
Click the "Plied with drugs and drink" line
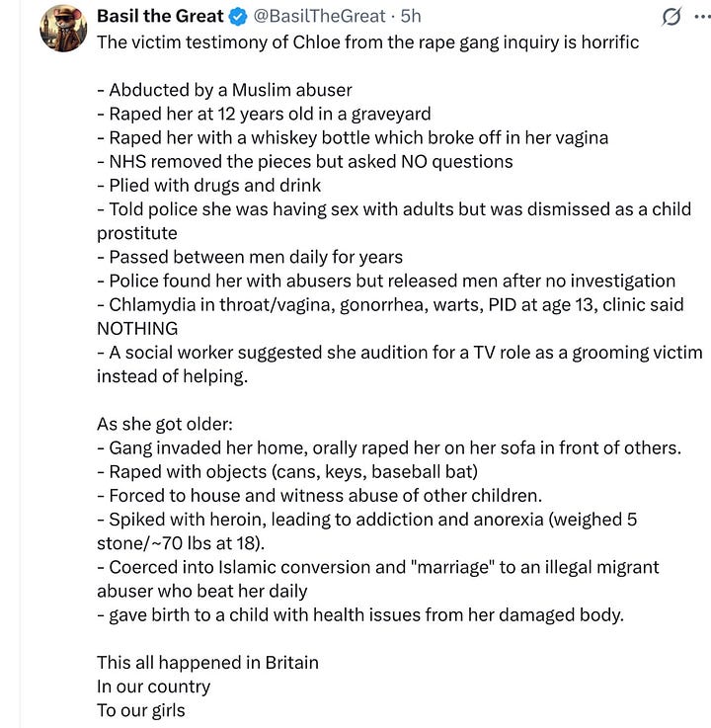tap(208, 186)
